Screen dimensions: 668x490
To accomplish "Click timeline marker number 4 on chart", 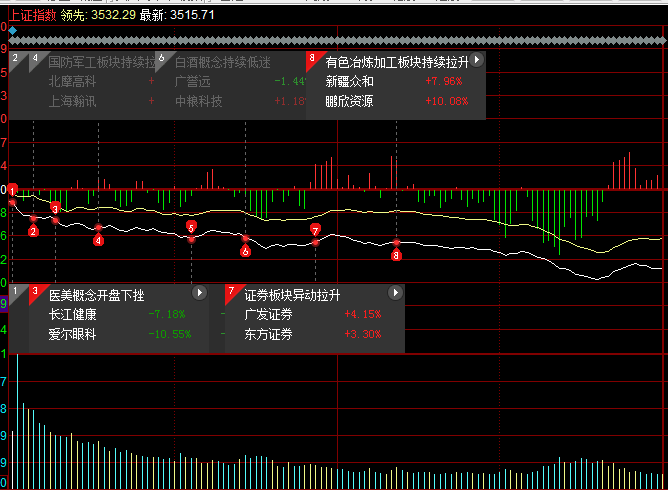I will (98, 241).
